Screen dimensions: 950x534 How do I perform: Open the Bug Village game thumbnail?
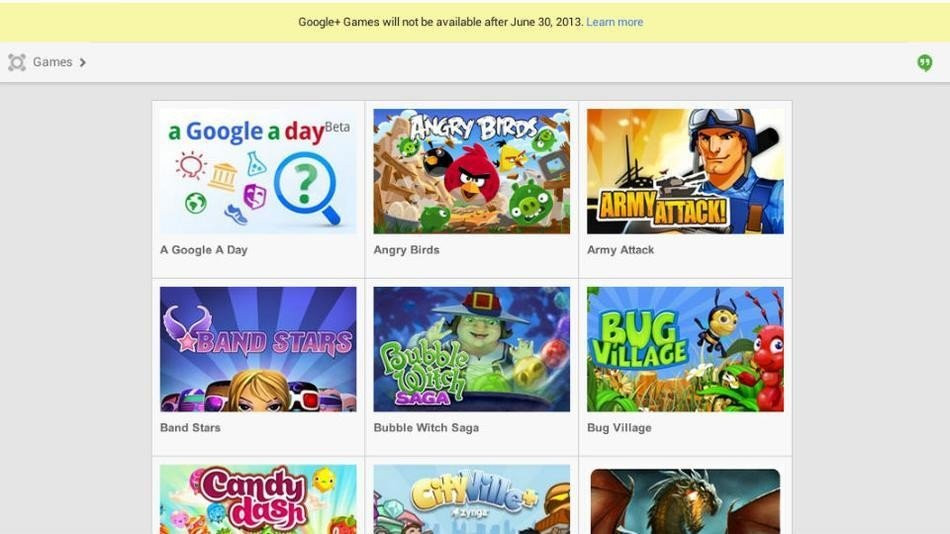click(x=685, y=349)
